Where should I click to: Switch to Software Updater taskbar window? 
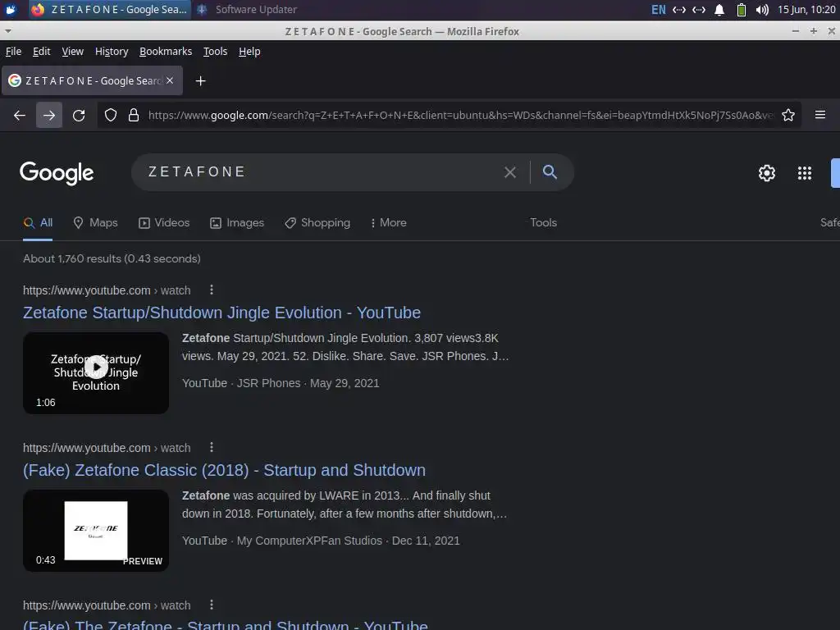point(248,10)
